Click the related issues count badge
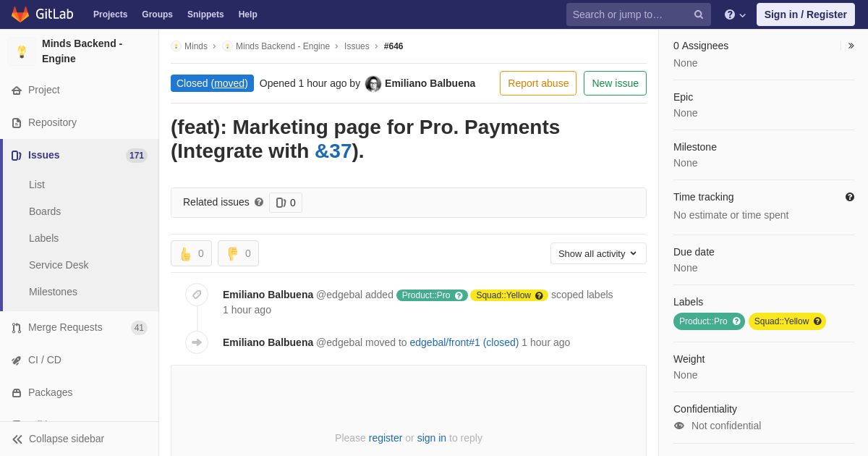The width and height of the screenshot is (868, 456). 286,203
